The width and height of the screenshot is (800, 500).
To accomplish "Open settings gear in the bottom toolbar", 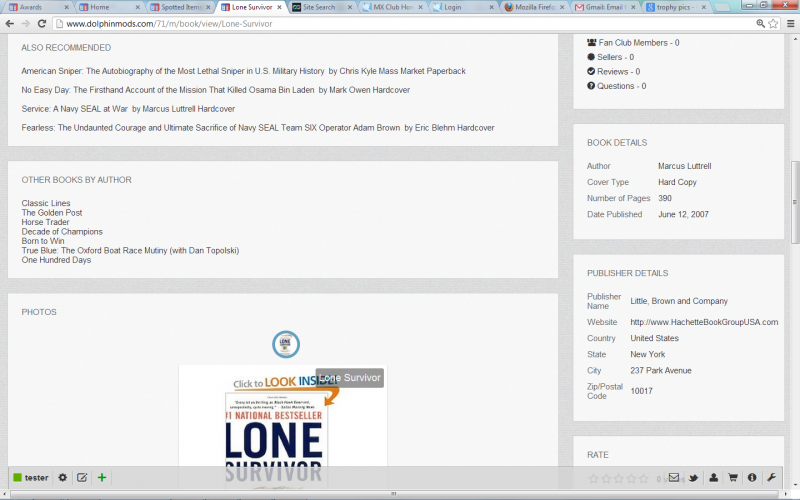I will pyautogui.click(x=62, y=478).
